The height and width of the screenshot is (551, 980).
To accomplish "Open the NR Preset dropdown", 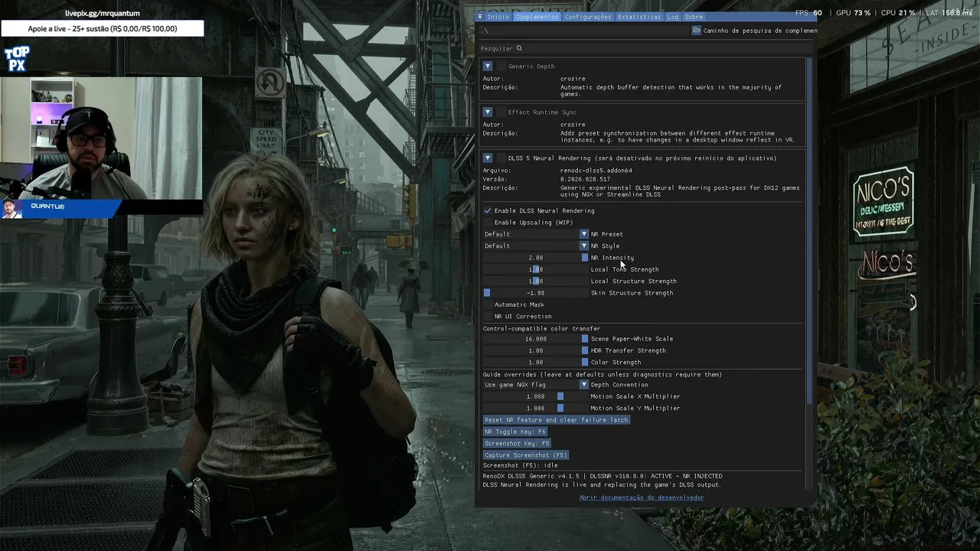I will 535,234.
